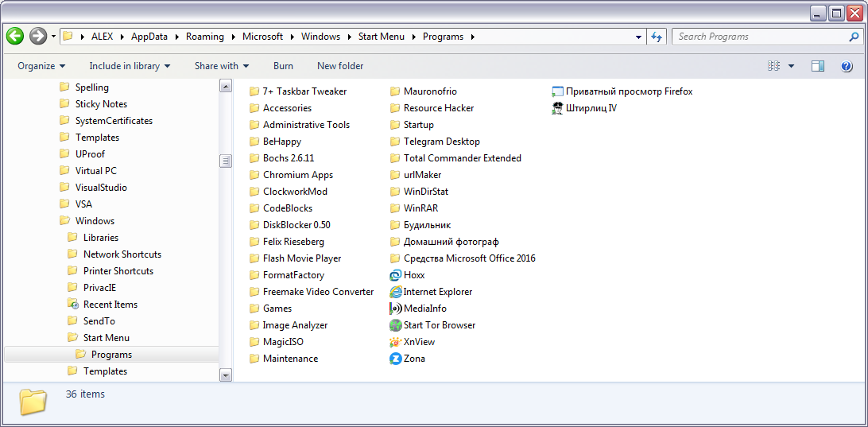The height and width of the screenshot is (427, 868).
Task: Select the MagicISO folder icon
Action: [x=254, y=342]
